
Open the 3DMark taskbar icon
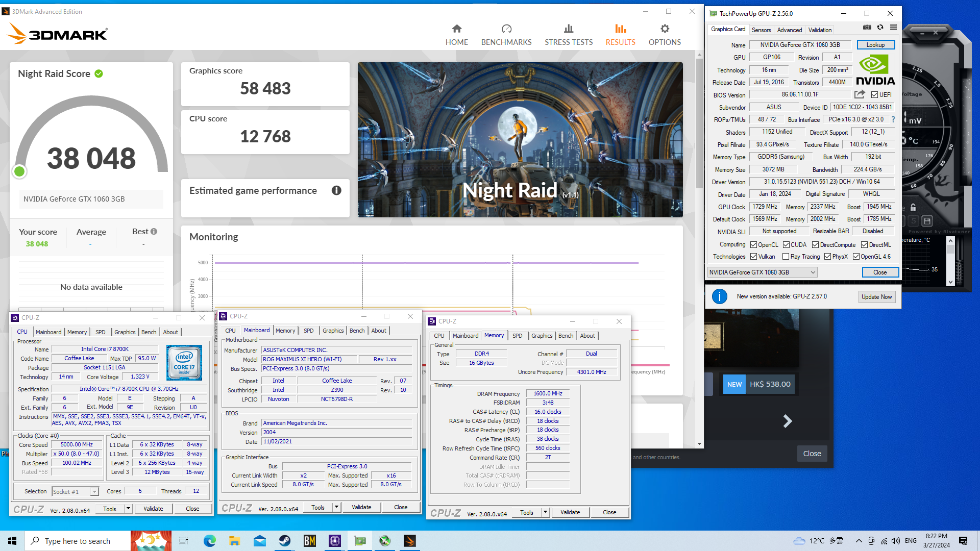point(410,541)
